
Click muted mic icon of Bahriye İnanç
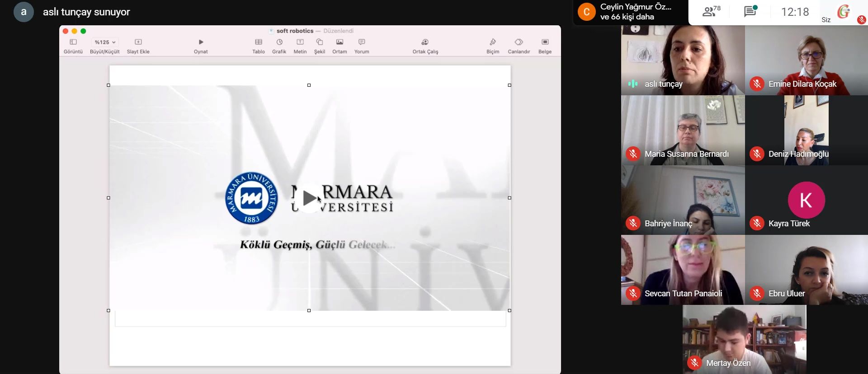633,224
